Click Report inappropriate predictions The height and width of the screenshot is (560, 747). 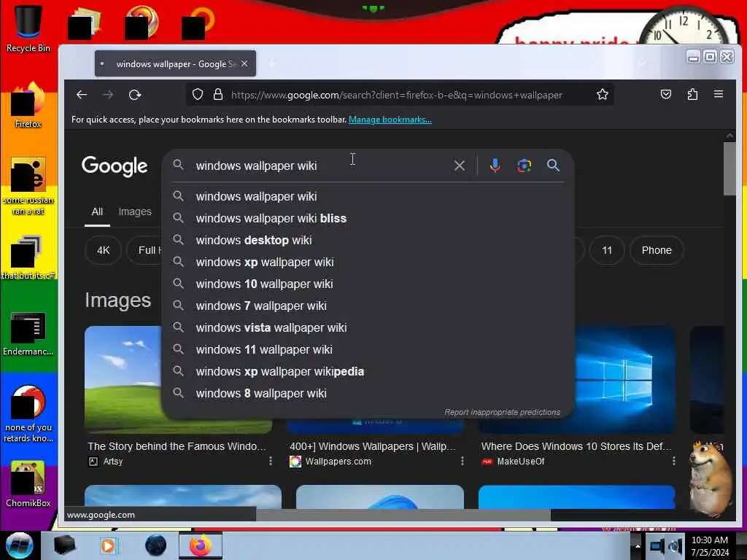tap(502, 412)
